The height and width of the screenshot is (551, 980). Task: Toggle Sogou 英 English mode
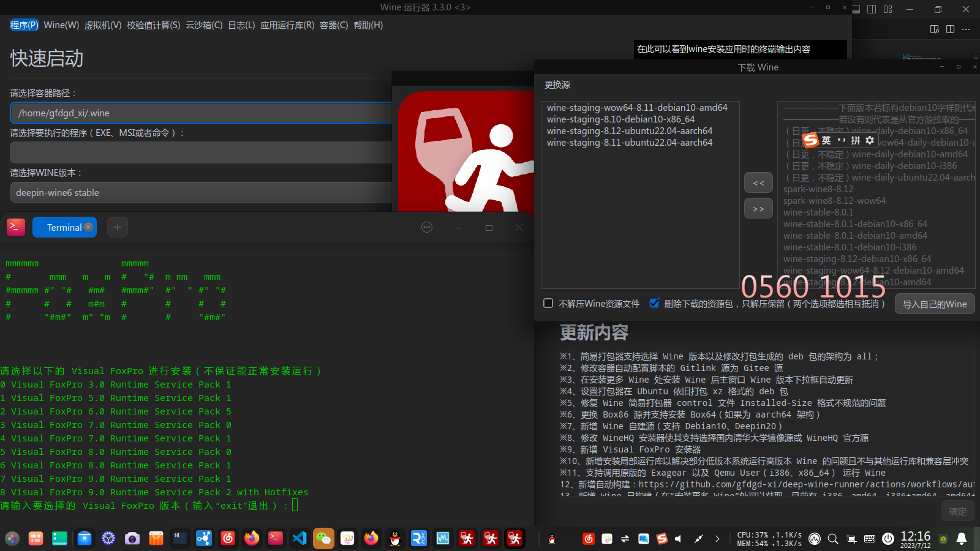pos(826,140)
